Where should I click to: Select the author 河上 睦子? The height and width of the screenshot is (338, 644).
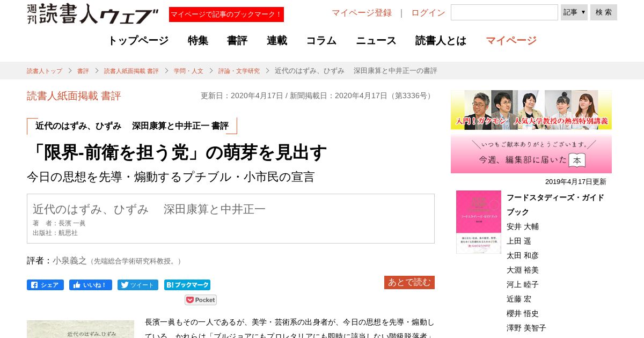pyautogui.click(x=523, y=285)
